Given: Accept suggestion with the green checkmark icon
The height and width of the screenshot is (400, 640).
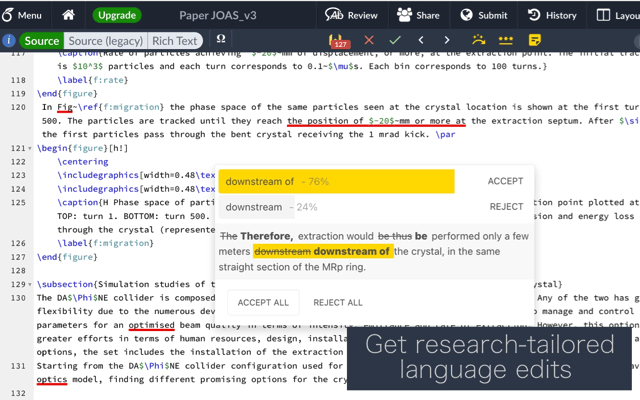Looking at the screenshot, I should 395,41.
